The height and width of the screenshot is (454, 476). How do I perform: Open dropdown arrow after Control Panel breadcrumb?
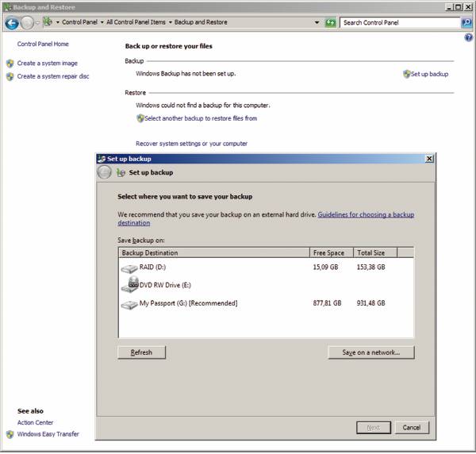tap(102, 22)
